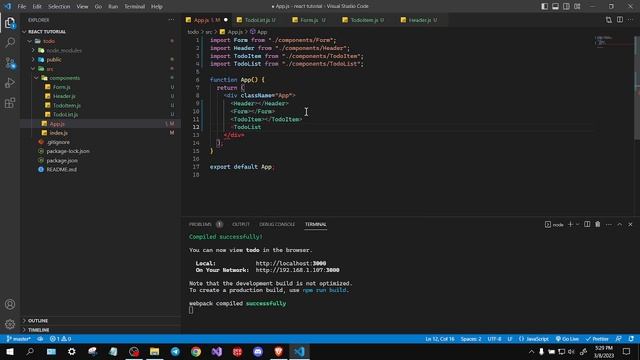Add a new terminal with plus icon
This screenshot has width=640, height=360.
(571, 224)
